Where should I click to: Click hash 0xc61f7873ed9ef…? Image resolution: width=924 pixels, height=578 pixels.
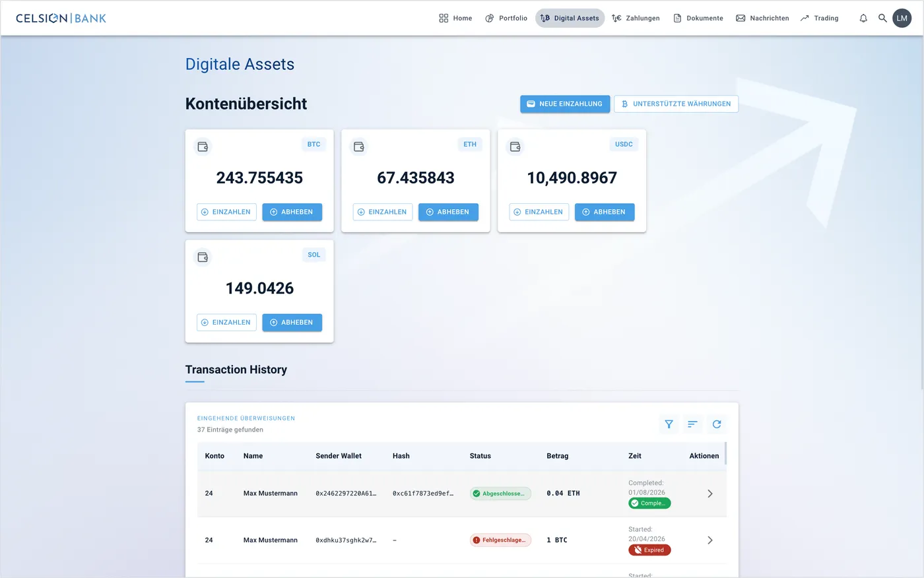423,494
